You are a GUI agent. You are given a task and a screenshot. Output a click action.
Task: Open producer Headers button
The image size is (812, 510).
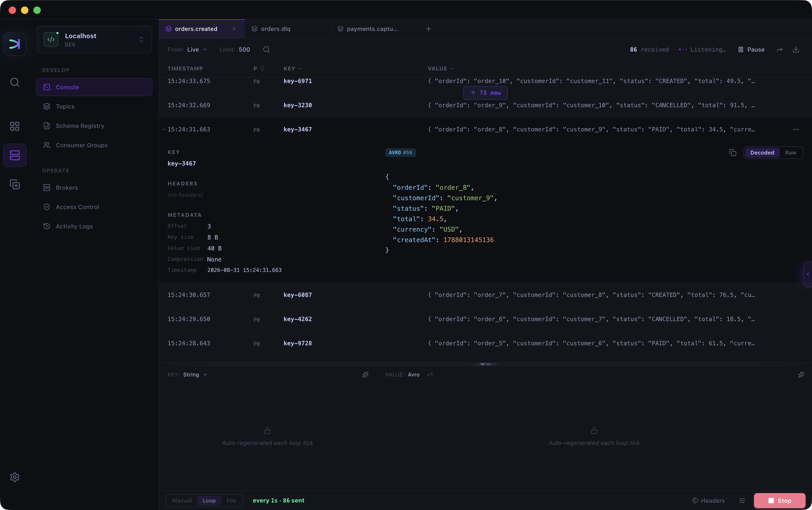709,501
